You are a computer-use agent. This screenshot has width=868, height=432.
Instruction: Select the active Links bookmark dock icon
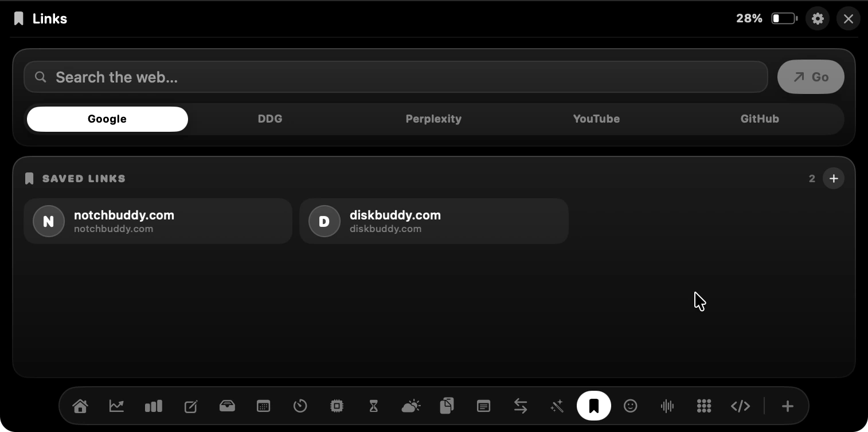[594, 406]
